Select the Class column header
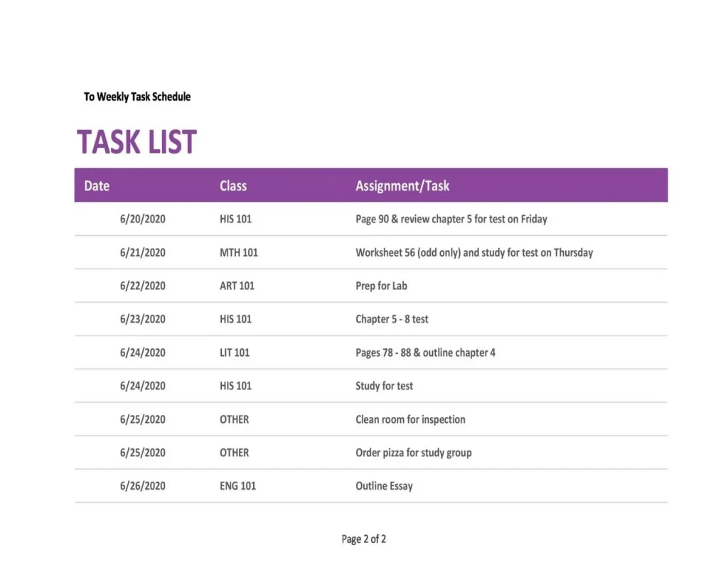Viewport: 728px width, 582px height. point(233,185)
